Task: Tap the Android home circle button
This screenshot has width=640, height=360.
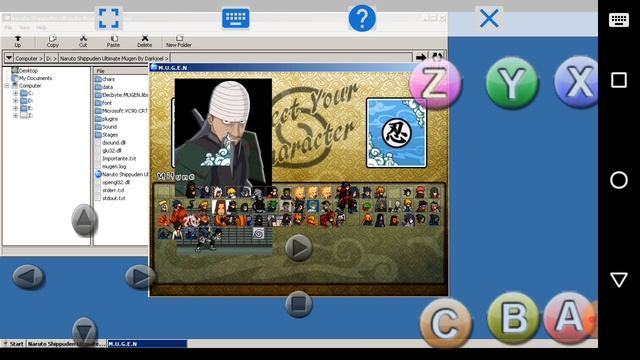Action: [619, 180]
